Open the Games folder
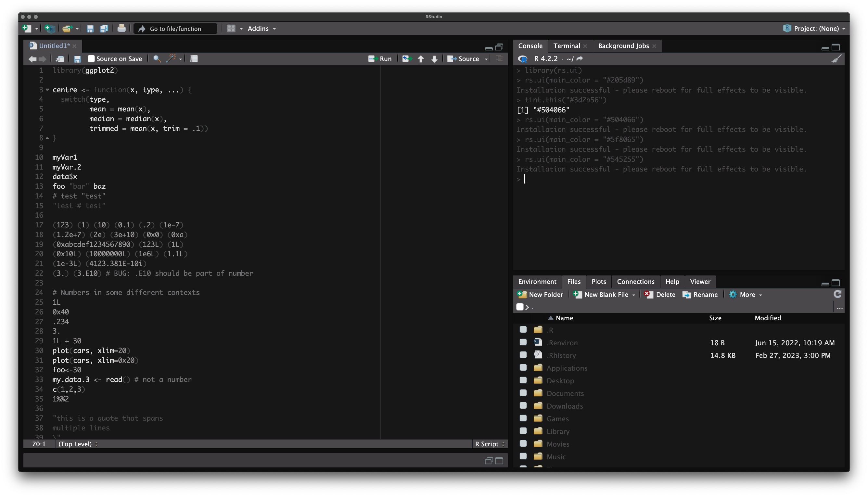This screenshot has height=496, width=868. (x=557, y=419)
